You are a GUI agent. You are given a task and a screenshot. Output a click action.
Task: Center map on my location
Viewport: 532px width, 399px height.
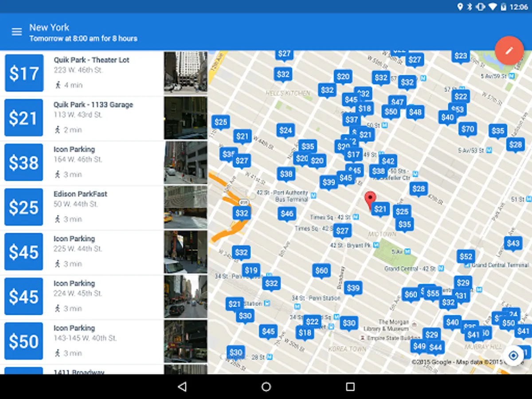514,356
